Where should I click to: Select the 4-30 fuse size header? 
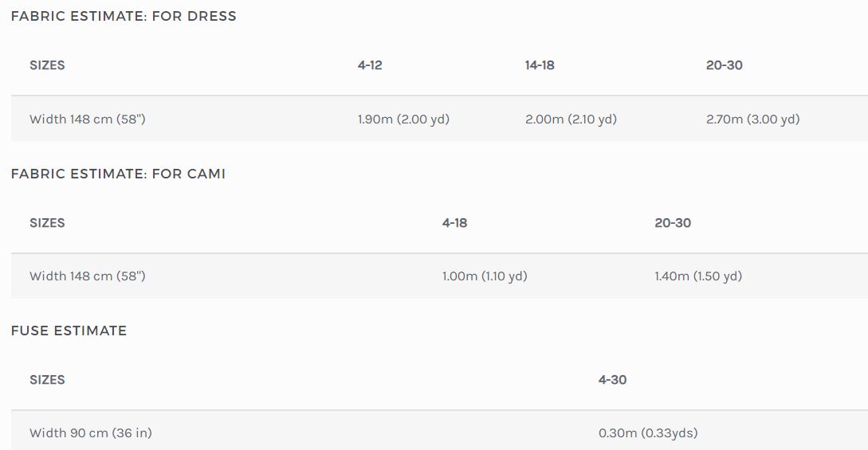(x=612, y=380)
